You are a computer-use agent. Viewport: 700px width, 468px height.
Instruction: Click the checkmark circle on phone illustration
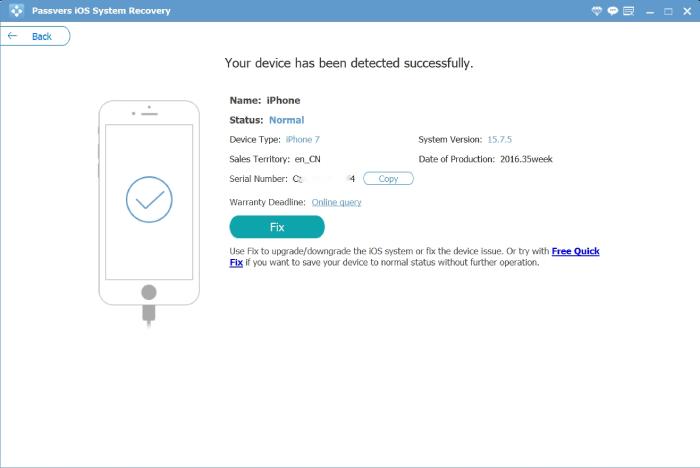(x=149, y=200)
